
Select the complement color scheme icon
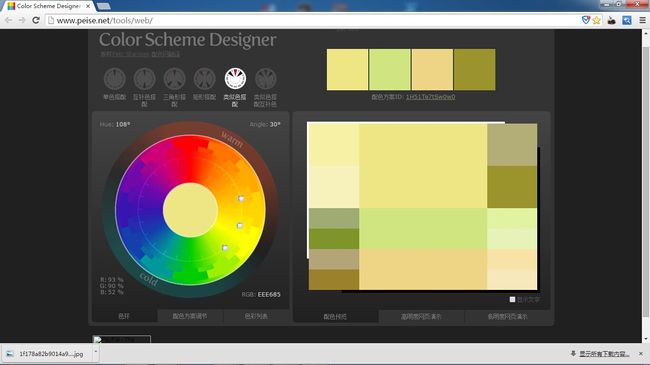click(x=144, y=79)
